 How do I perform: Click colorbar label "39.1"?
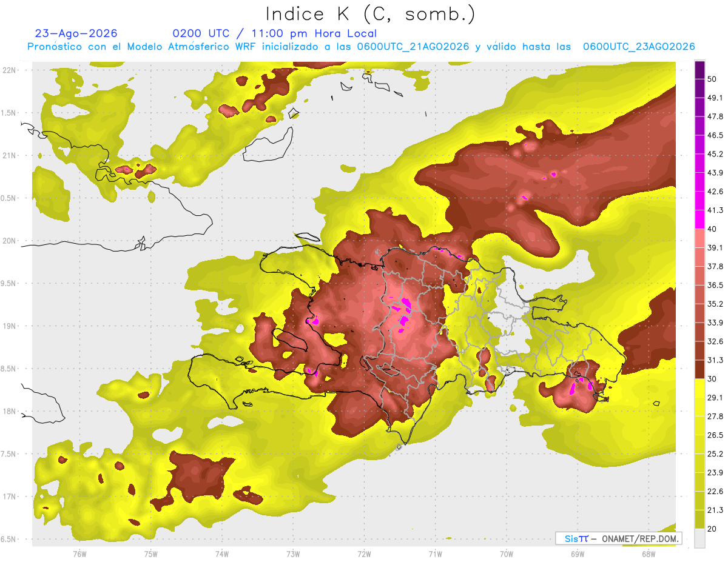click(x=715, y=247)
